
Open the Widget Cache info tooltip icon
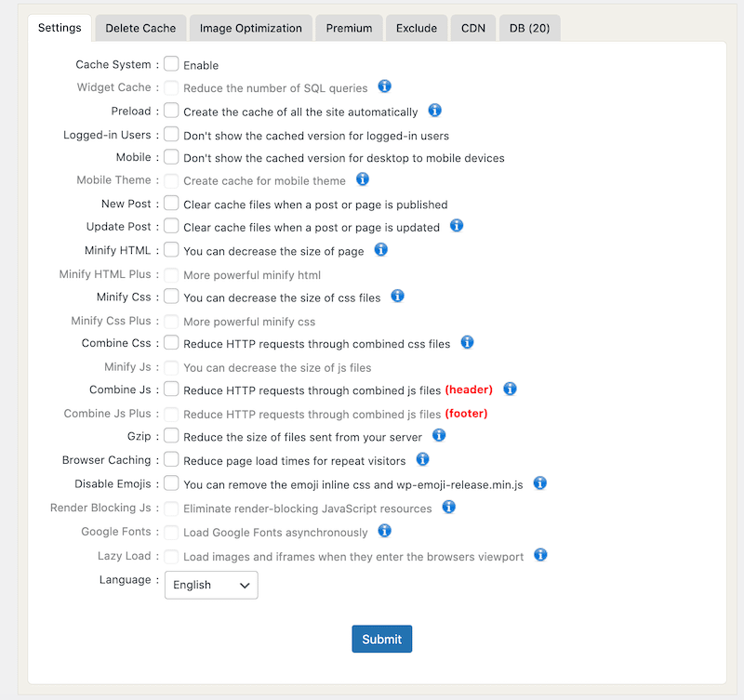pos(385,87)
